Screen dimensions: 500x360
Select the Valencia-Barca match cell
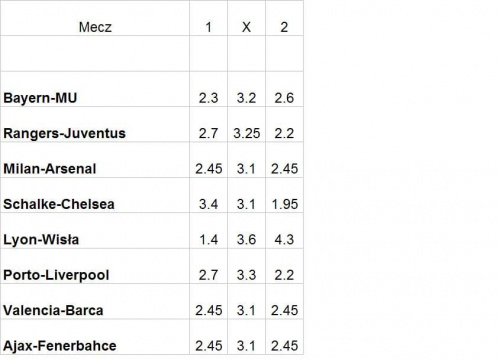(95, 302)
